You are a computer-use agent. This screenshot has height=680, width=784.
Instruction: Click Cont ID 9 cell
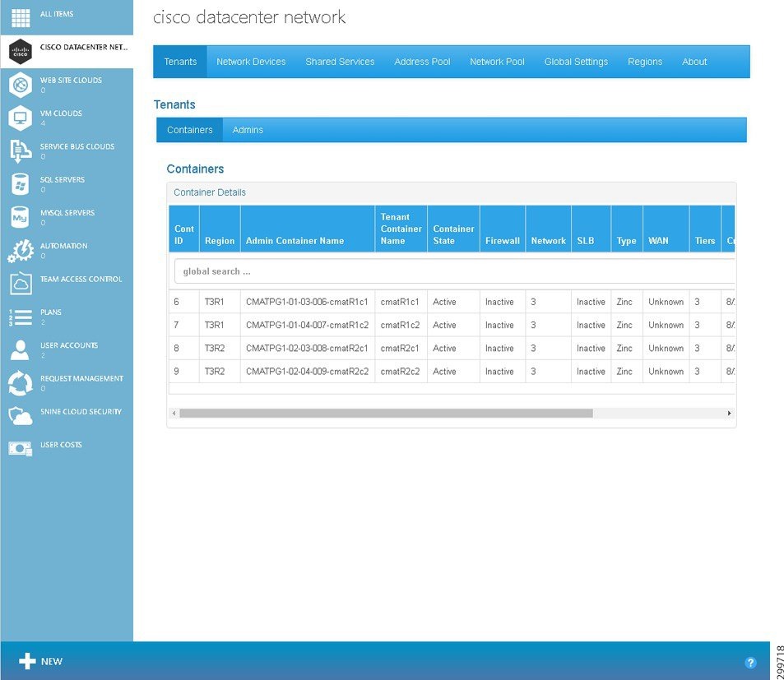point(184,371)
